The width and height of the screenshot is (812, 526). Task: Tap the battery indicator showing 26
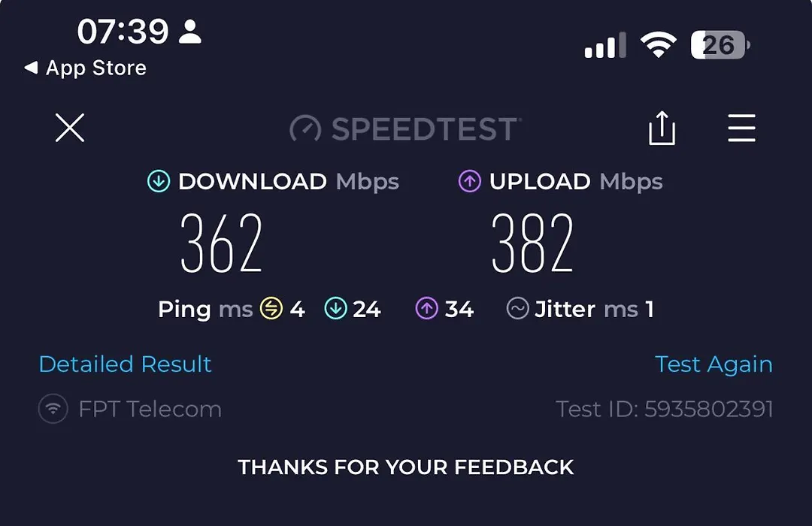click(x=720, y=45)
